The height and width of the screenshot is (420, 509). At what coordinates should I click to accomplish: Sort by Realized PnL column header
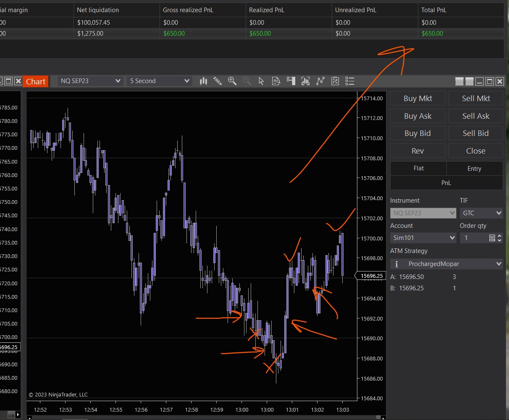[289, 10]
